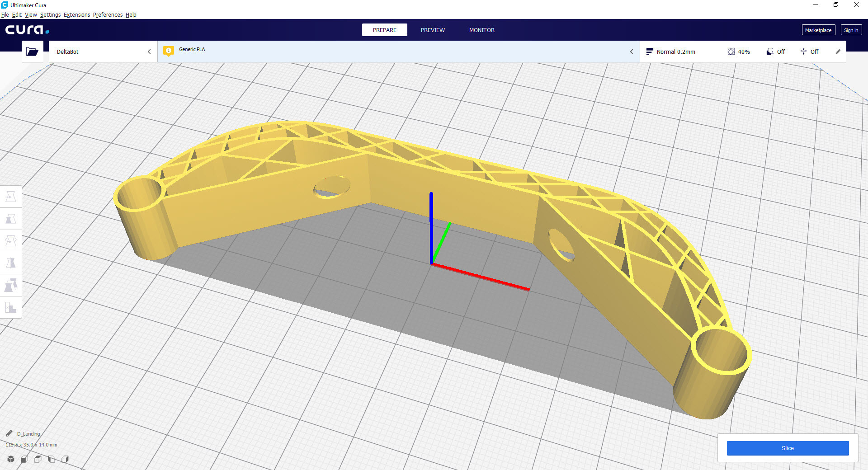Switch to the front view cube icon

[x=24, y=459]
